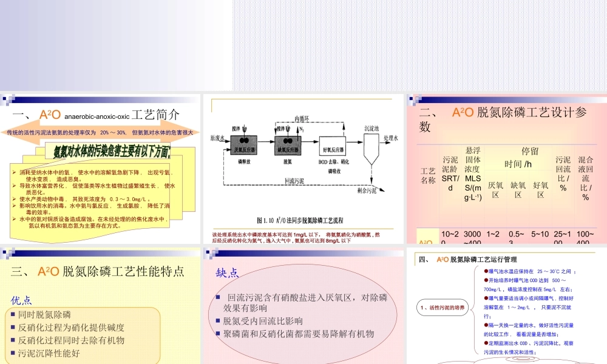The image size is (607, 364).
Task: Open the slide listing 优点 advantages
Action: click(x=100, y=306)
